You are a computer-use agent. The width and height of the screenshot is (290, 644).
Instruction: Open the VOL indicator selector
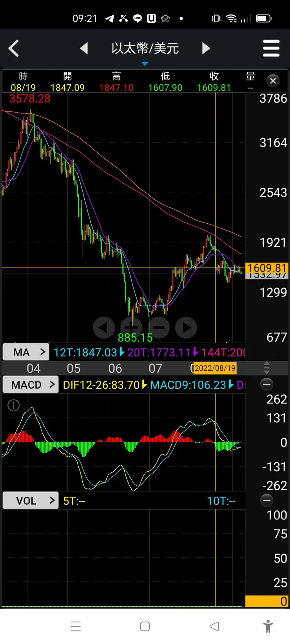pos(31,501)
